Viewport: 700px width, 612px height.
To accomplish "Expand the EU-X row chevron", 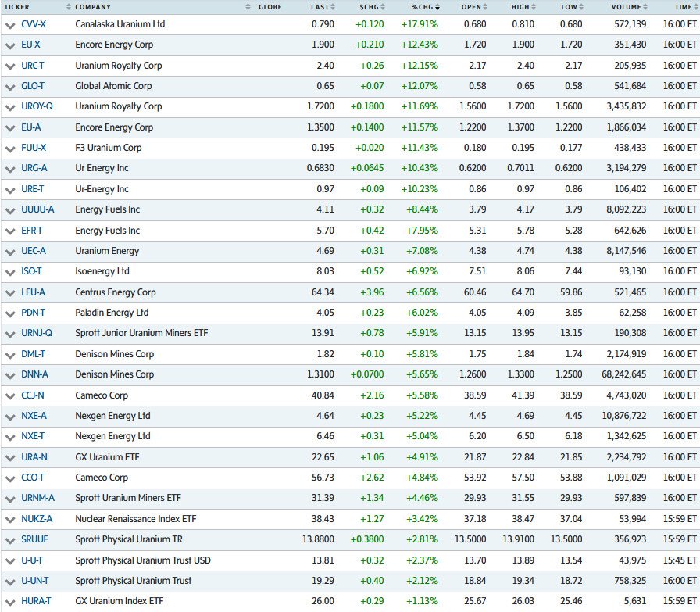I will click(10, 46).
